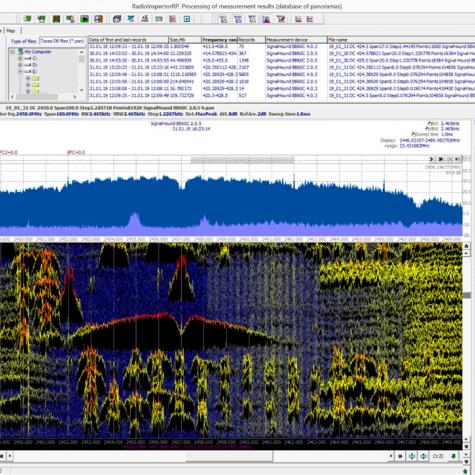475x475 pixels.
Task: Click the first blue cross-arrows icon under the chart
Action: 412,456
